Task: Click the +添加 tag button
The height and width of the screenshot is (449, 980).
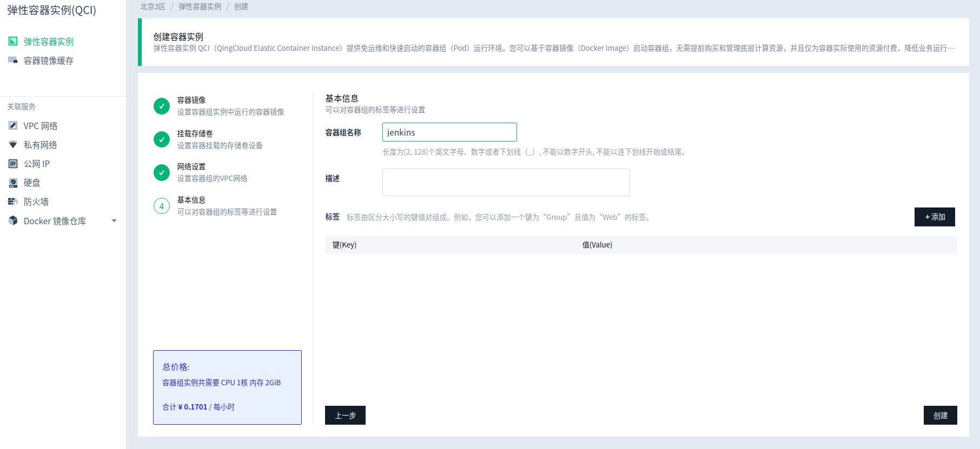Action: [x=935, y=217]
